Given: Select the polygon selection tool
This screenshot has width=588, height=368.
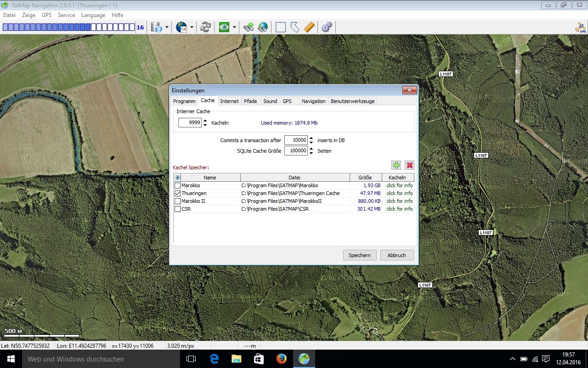Looking at the screenshot, I should [x=294, y=27].
